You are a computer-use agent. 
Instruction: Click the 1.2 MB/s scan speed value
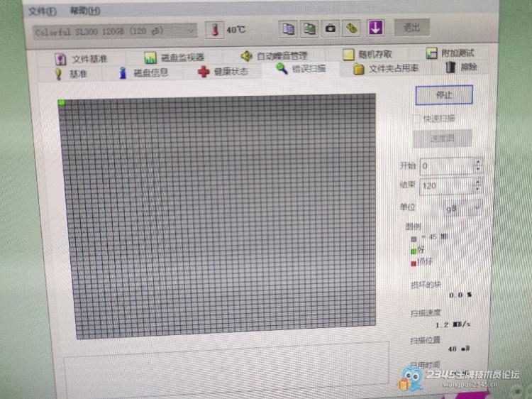(453, 324)
